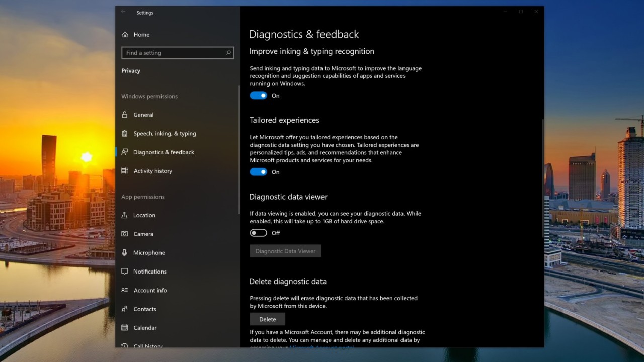Screen dimensions: 644x362
Task: Disable the Tailored experiences toggle
Action: 259,172
